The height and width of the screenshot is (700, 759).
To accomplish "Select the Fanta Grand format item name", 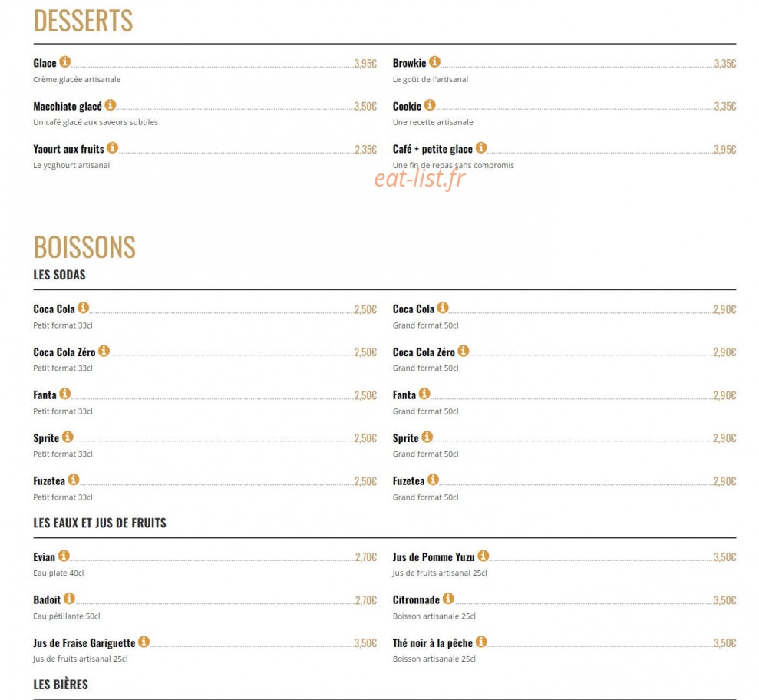I will (x=404, y=395).
